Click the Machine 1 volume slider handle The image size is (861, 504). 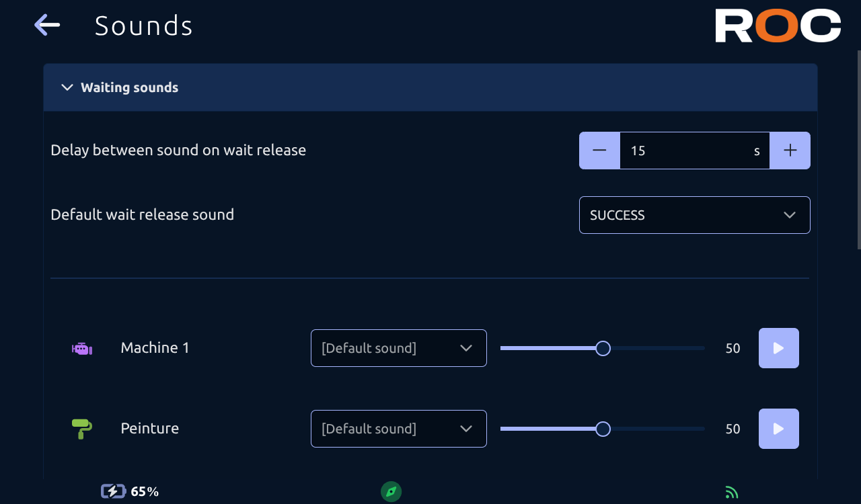click(x=603, y=348)
